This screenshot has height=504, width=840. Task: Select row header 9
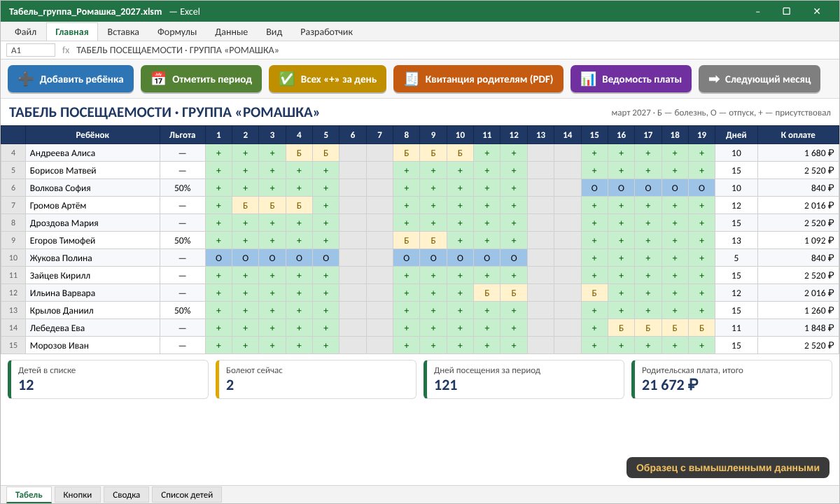click(x=13, y=240)
